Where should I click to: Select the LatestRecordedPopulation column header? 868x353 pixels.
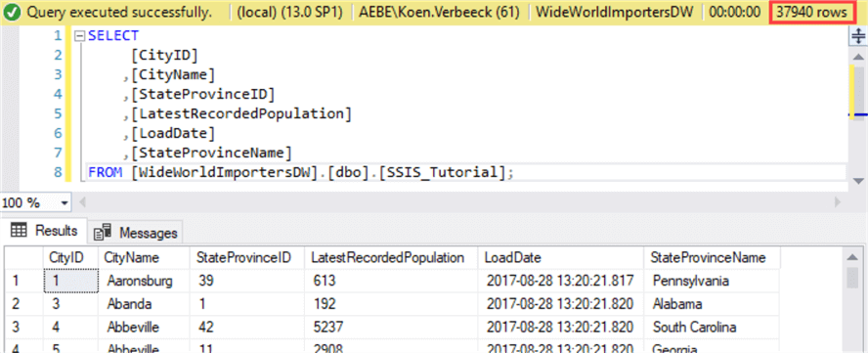coord(392,258)
